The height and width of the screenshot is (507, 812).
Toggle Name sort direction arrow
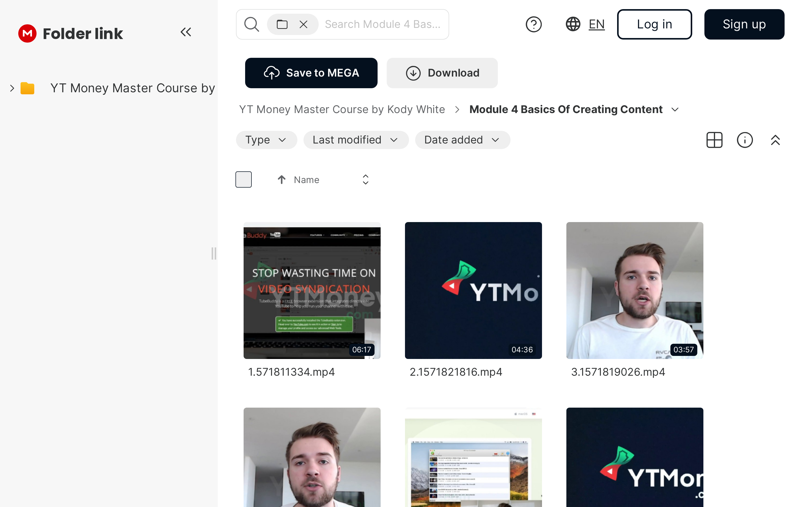pos(281,180)
